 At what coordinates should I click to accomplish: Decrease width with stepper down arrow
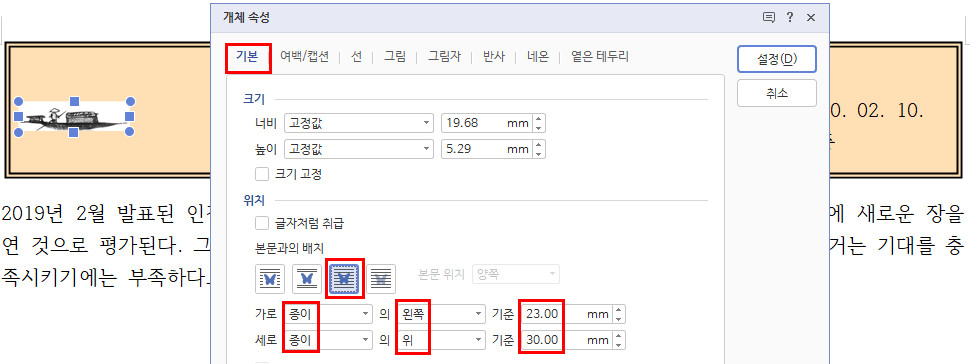[x=538, y=128]
